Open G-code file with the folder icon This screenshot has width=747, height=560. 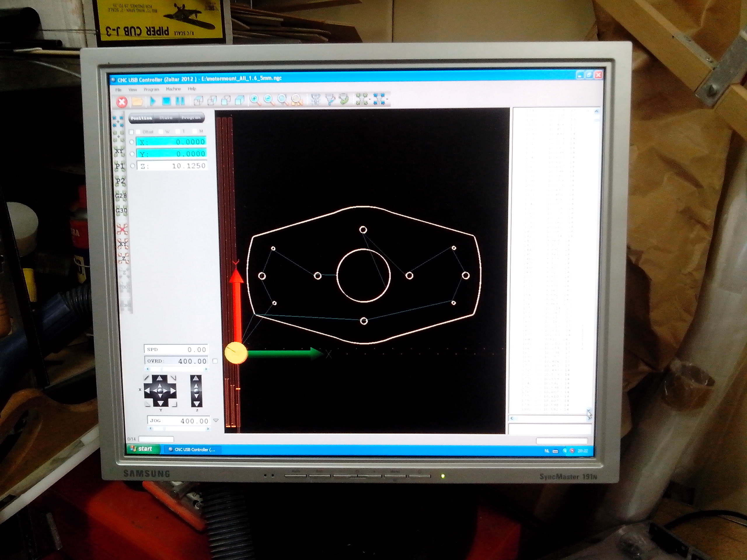pyautogui.click(x=137, y=101)
